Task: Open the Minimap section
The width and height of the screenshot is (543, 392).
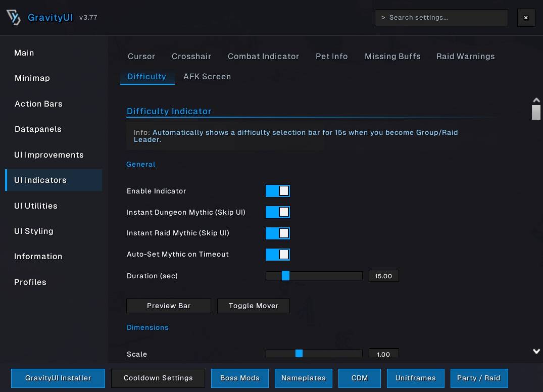Action: tap(54, 78)
